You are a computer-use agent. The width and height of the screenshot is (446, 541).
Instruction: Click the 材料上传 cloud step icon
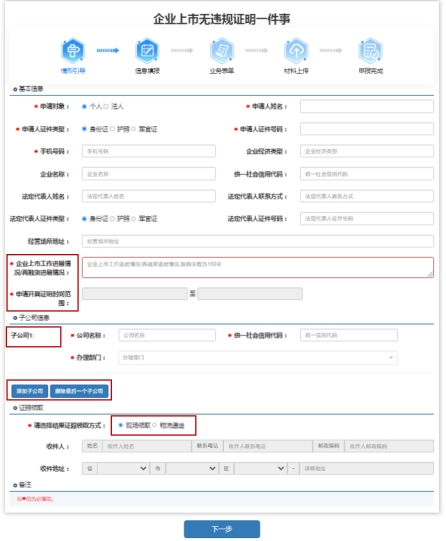coord(296,51)
